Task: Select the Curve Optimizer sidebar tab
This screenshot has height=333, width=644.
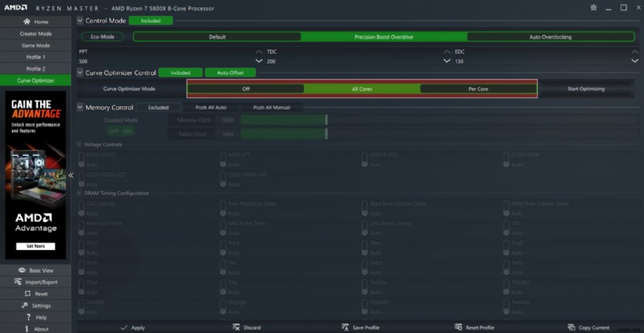Action: pos(35,80)
